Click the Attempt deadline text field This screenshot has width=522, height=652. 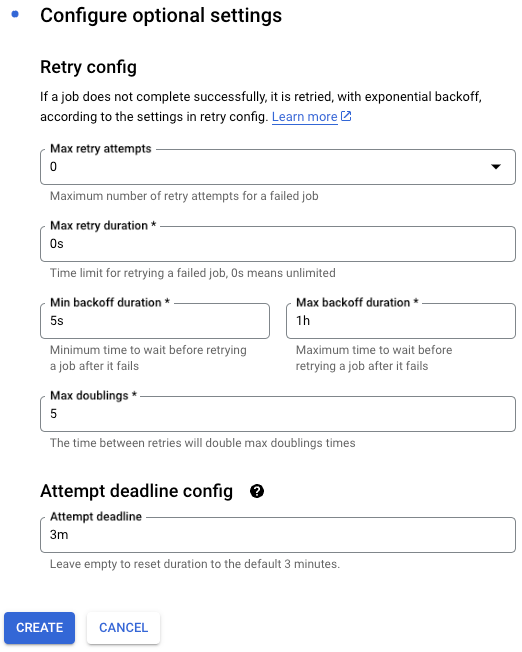coord(277,535)
